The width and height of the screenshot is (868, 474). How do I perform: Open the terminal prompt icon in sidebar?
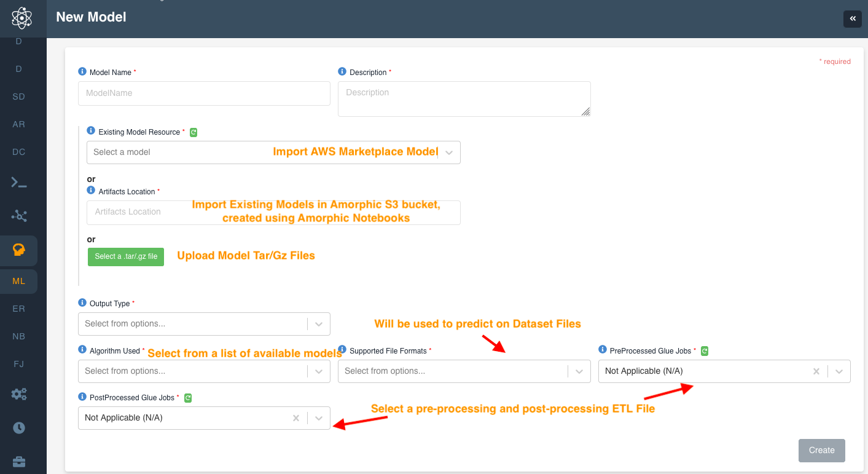coord(19,183)
